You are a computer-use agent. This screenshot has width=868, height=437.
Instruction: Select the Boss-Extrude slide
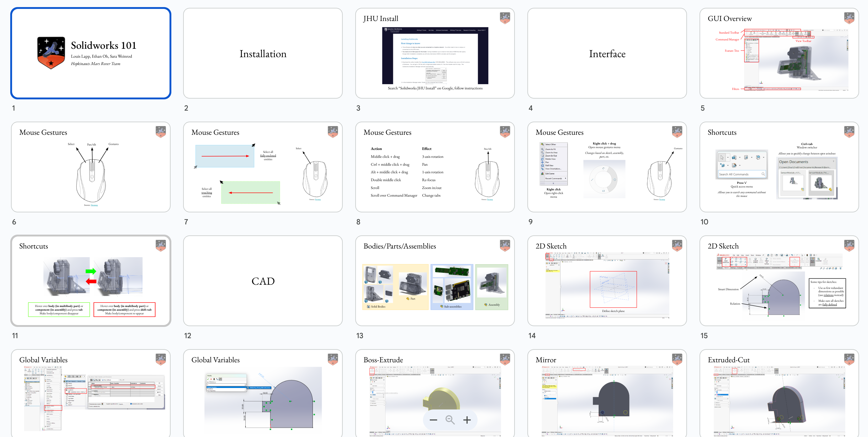435,387
